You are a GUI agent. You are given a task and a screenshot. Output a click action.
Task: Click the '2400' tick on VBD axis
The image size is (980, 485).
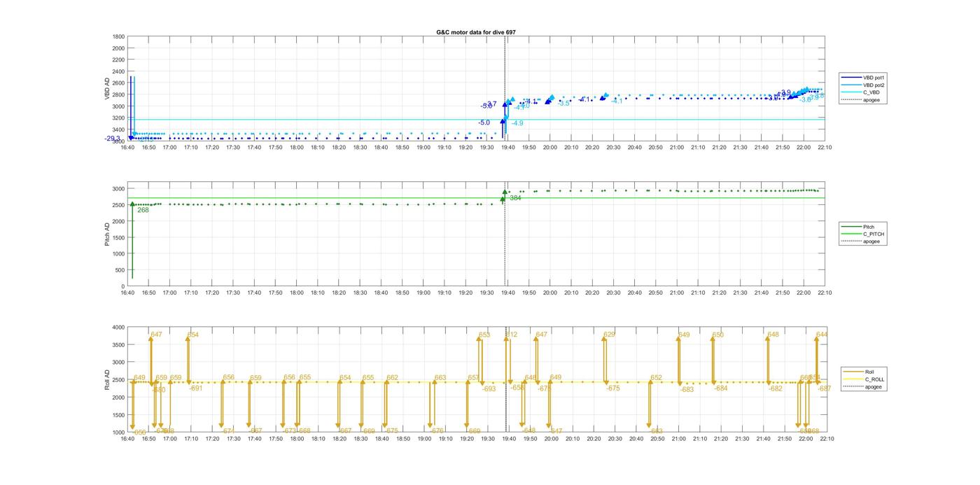coord(118,71)
